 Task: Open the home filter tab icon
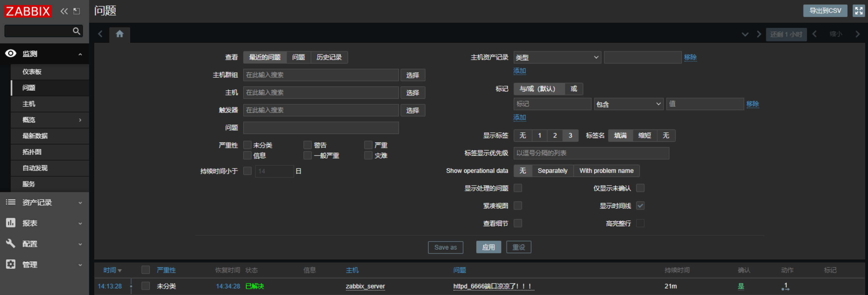point(120,34)
